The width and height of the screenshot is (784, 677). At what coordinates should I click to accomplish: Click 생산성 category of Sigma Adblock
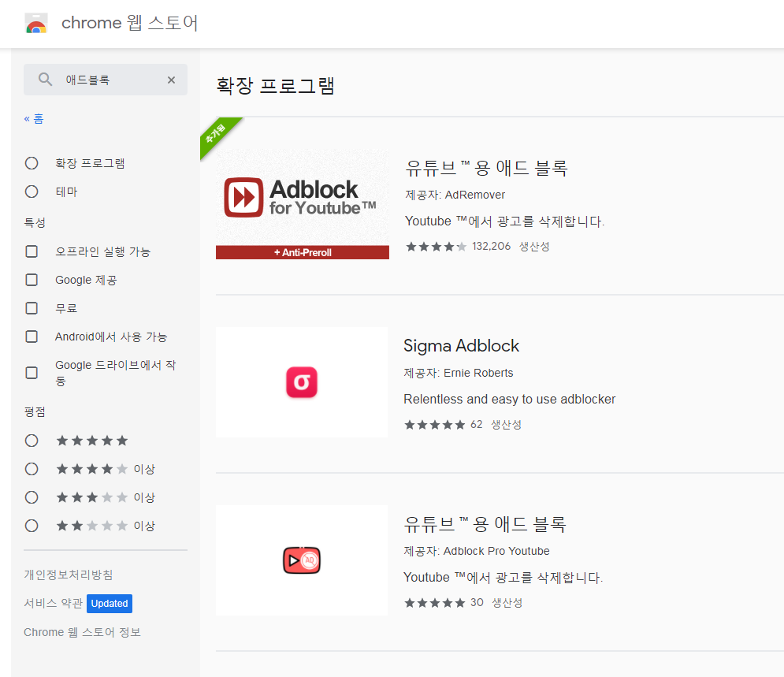[x=507, y=425]
